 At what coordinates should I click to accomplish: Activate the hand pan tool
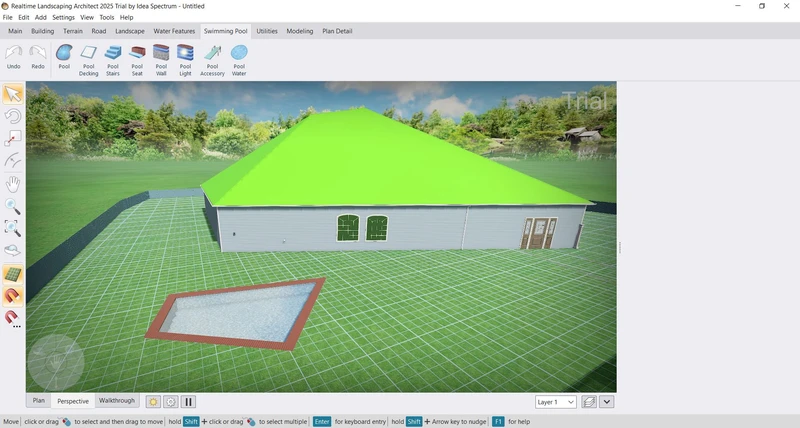point(13,184)
